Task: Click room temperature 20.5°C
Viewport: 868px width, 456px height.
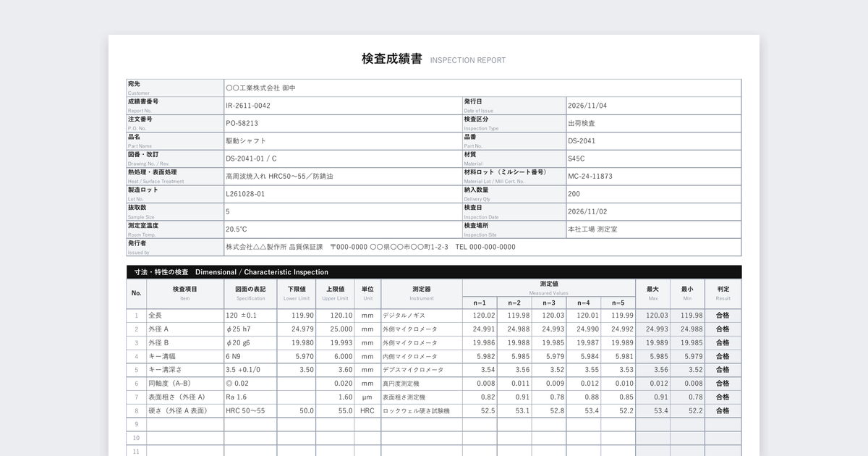Action: 236,229
